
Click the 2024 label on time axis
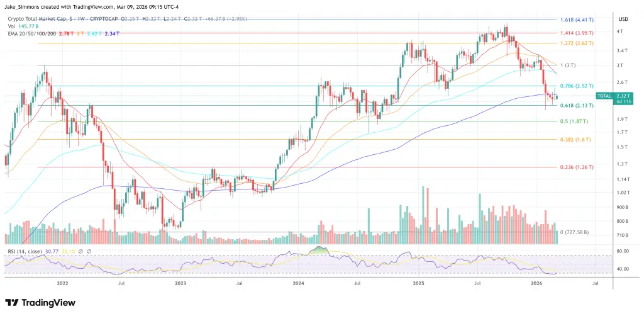click(x=299, y=283)
